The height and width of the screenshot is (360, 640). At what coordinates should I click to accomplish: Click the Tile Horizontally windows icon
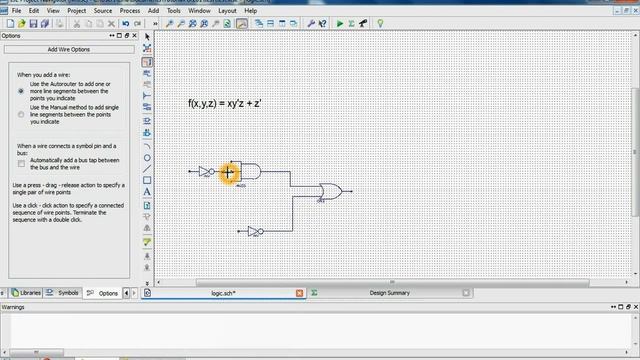pyautogui.click(x=270, y=24)
